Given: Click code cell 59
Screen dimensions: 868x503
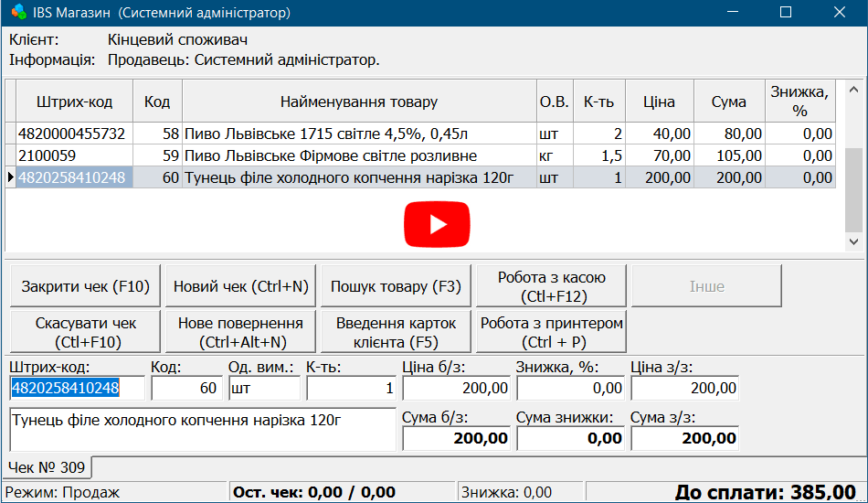Looking at the screenshot, I should point(157,155).
